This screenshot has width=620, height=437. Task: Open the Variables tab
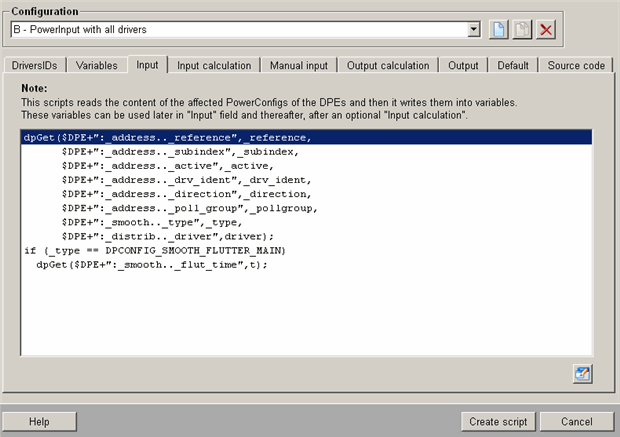tap(97, 66)
